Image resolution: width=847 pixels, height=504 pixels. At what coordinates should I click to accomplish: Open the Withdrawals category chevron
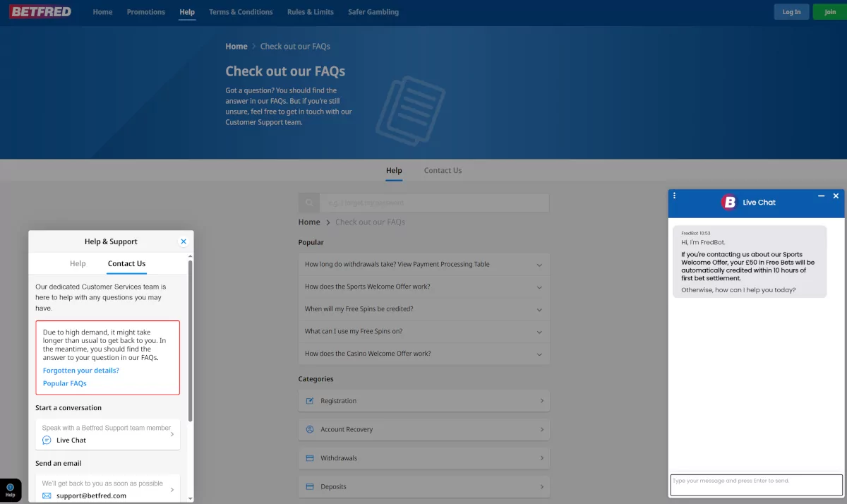pos(541,458)
